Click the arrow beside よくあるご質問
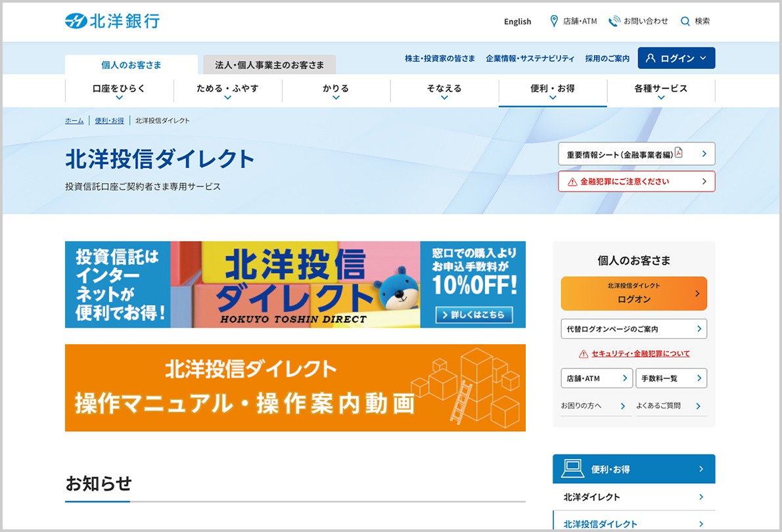Image resolution: width=782 pixels, height=532 pixels. click(x=698, y=406)
